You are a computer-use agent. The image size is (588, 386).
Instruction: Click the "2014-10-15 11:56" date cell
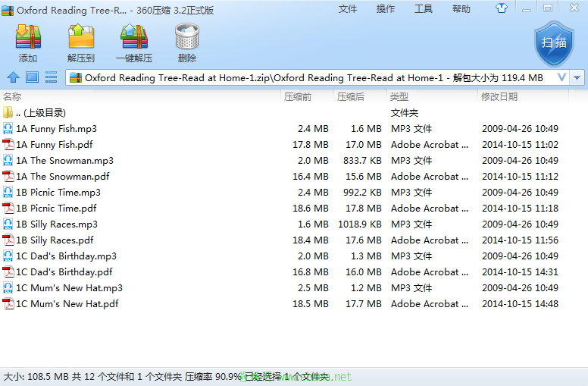pyautogui.click(x=520, y=240)
